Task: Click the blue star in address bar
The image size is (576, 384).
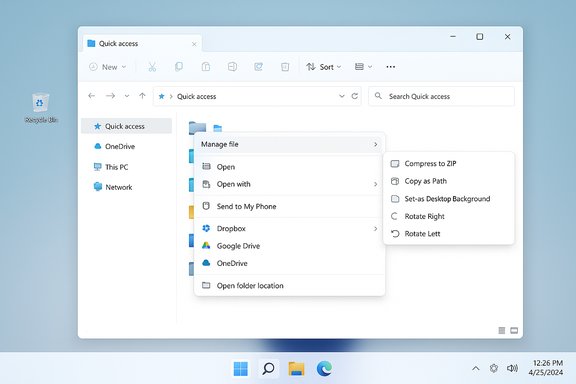Action: (x=161, y=96)
